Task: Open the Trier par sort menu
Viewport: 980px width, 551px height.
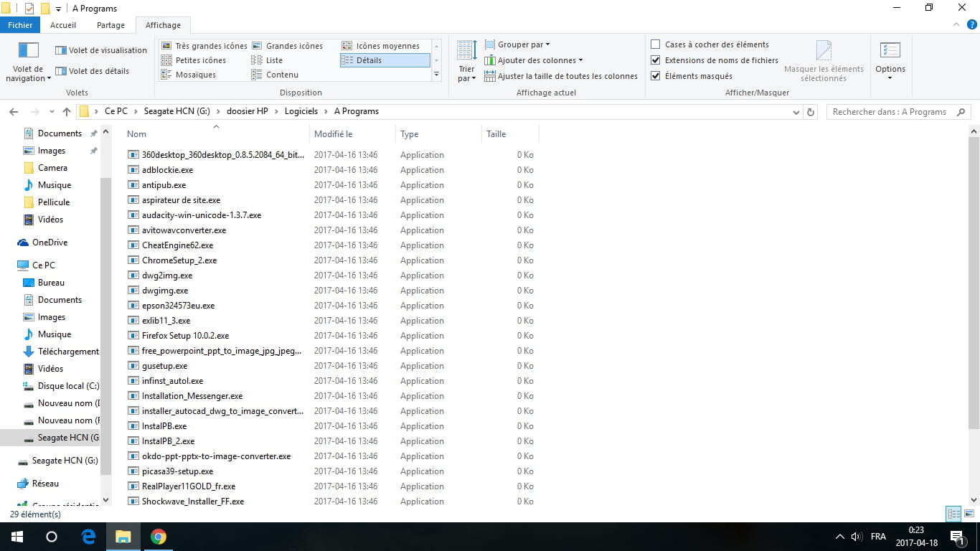Action: [x=466, y=62]
